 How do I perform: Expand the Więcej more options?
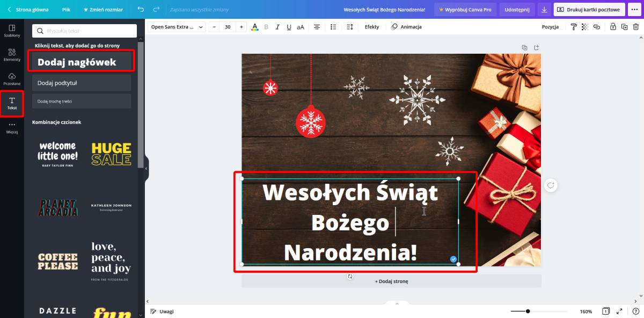12,127
